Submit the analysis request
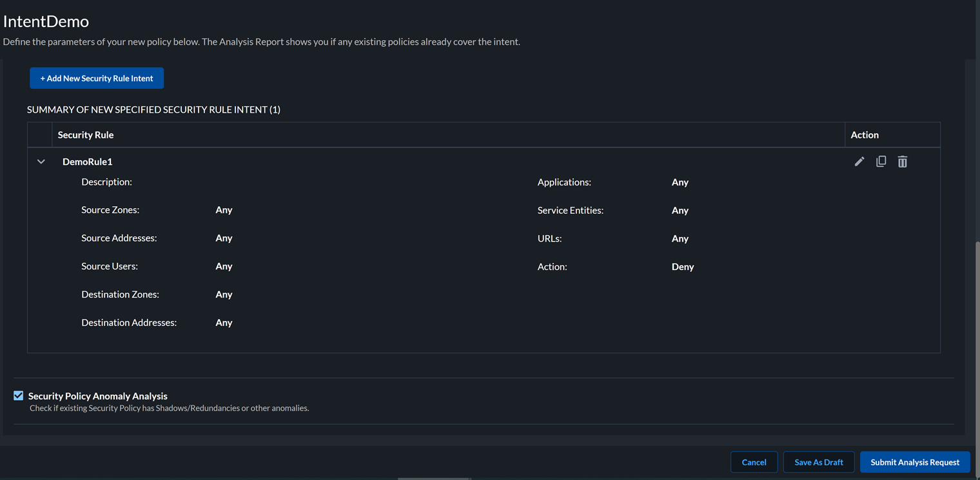The height and width of the screenshot is (480, 980). (x=914, y=462)
